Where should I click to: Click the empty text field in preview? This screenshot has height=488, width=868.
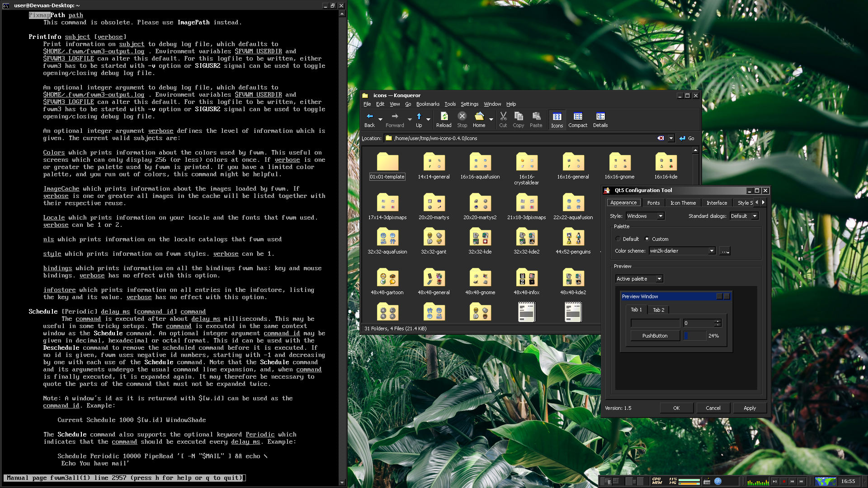(655, 323)
